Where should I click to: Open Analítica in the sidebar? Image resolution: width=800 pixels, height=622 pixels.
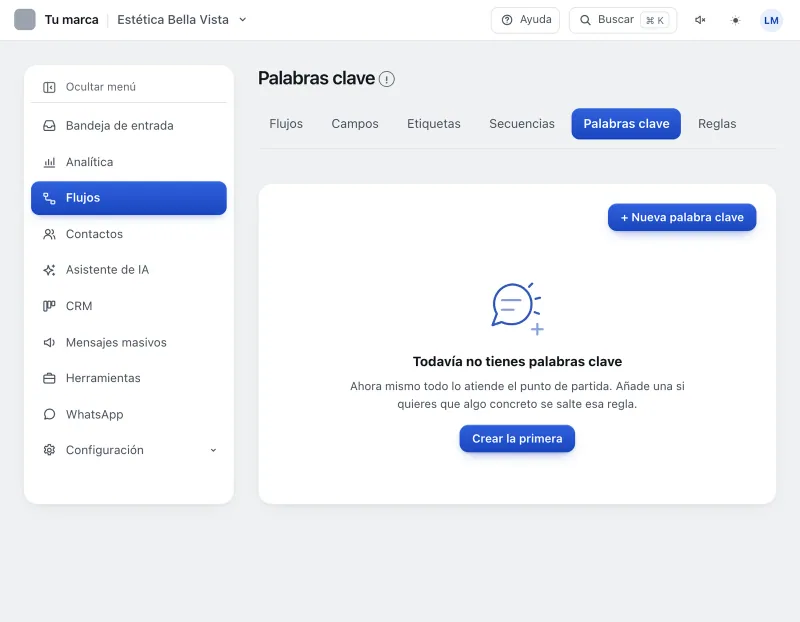click(x=129, y=162)
